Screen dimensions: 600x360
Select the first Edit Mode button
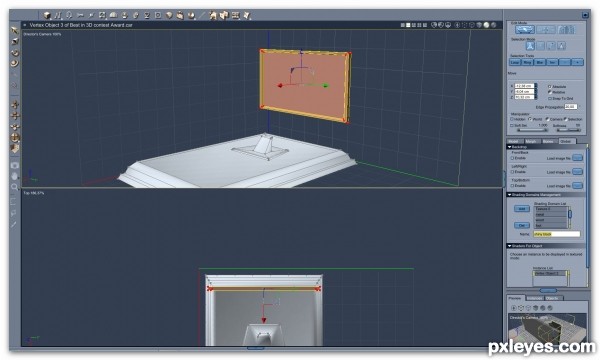525,30
